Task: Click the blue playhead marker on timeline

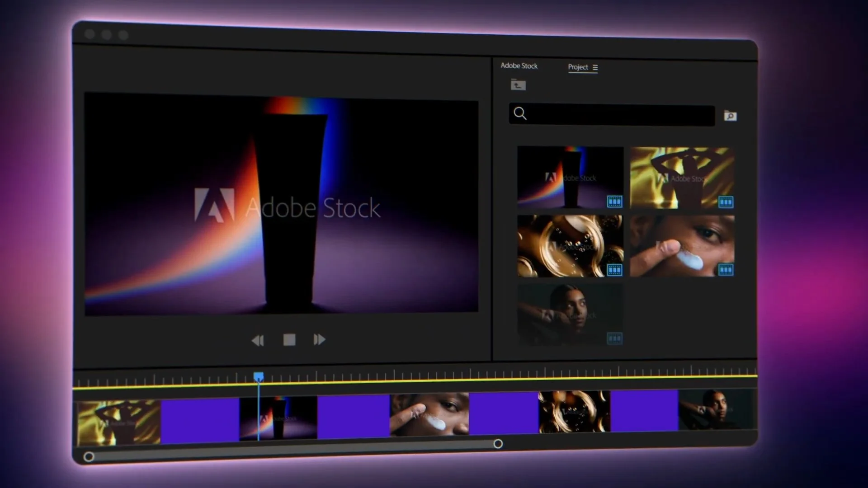Action: [x=259, y=376]
